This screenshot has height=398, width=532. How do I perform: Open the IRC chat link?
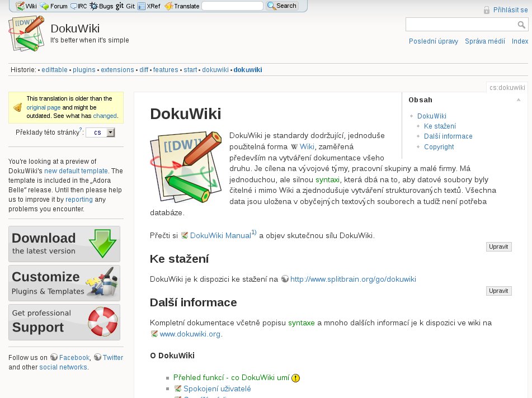(x=79, y=6)
